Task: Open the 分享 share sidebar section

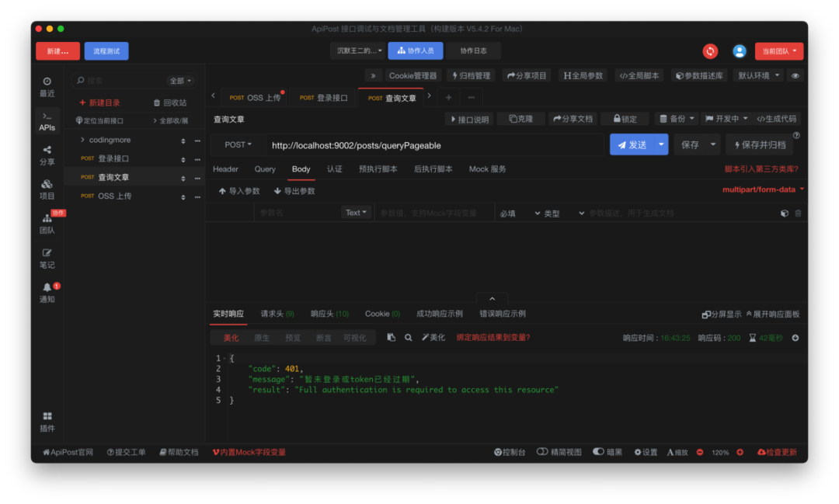Action: point(47,155)
